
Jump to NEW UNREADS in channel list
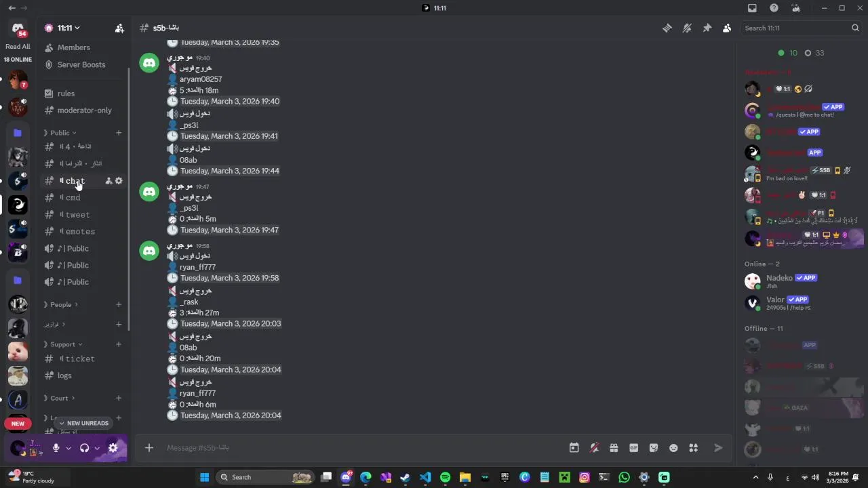[x=83, y=423]
